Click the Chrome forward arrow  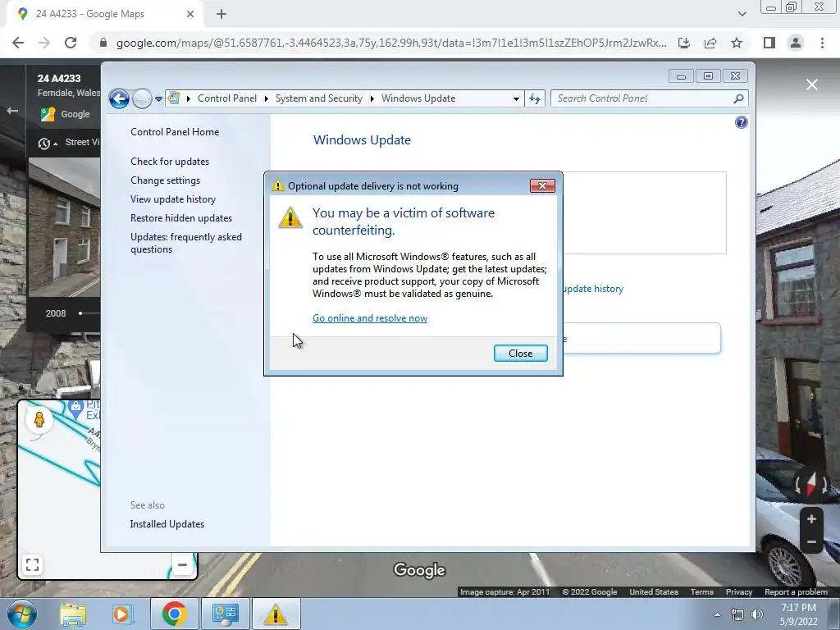pyautogui.click(x=44, y=43)
